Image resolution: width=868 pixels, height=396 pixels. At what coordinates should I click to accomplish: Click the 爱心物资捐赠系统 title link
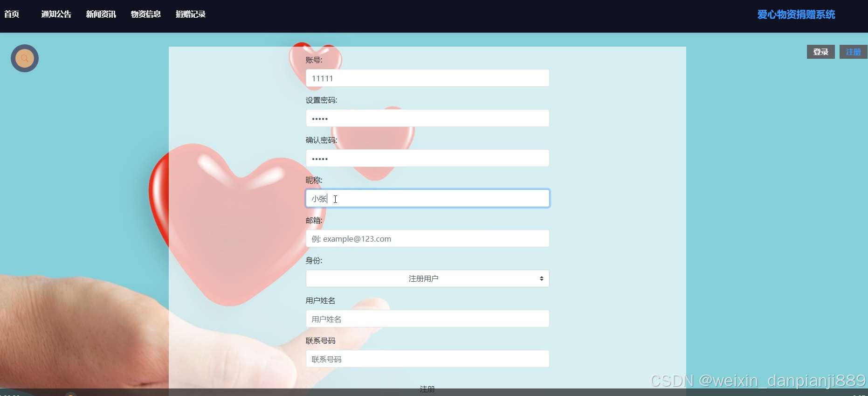click(x=796, y=14)
